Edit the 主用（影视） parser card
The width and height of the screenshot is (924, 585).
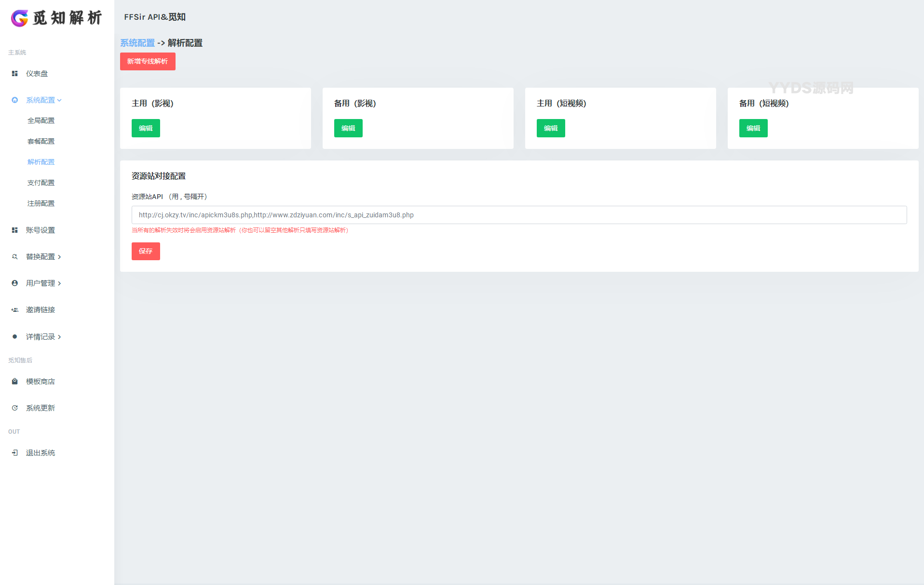[146, 128]
